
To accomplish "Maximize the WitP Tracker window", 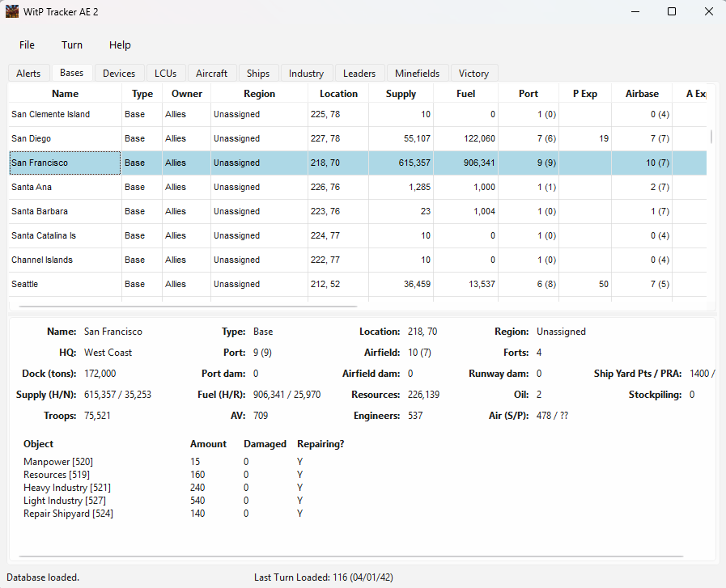I will click(672, 11).
